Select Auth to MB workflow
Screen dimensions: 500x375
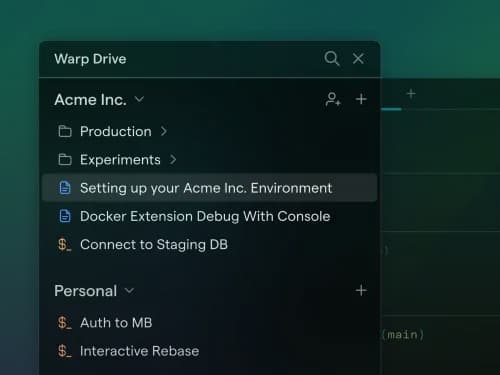tap(210, 323)
